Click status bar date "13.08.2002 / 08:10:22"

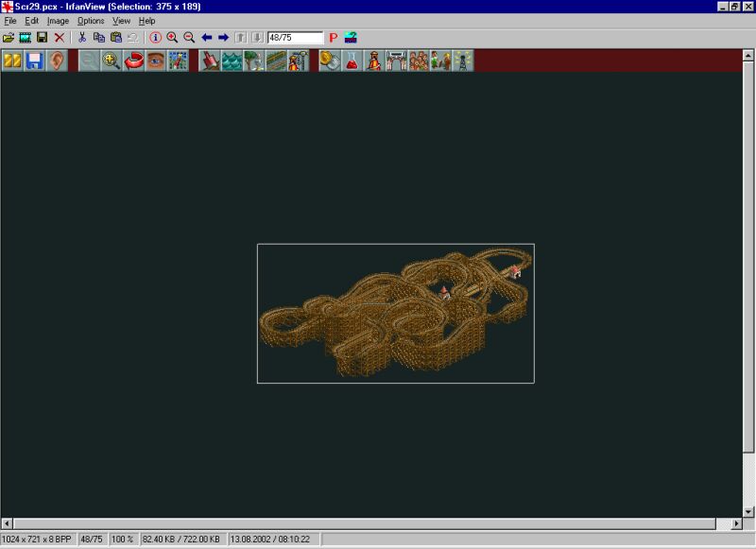[269, 539]
